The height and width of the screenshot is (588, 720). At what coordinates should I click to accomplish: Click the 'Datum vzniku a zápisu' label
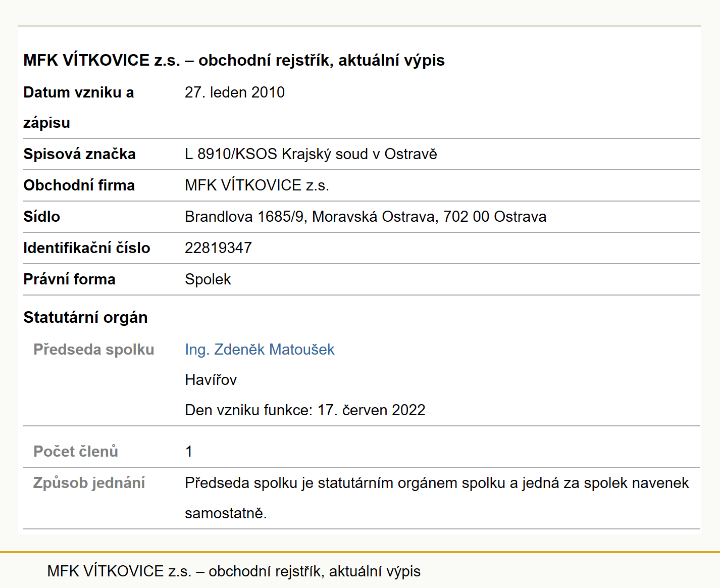click(x=78, y=108)
